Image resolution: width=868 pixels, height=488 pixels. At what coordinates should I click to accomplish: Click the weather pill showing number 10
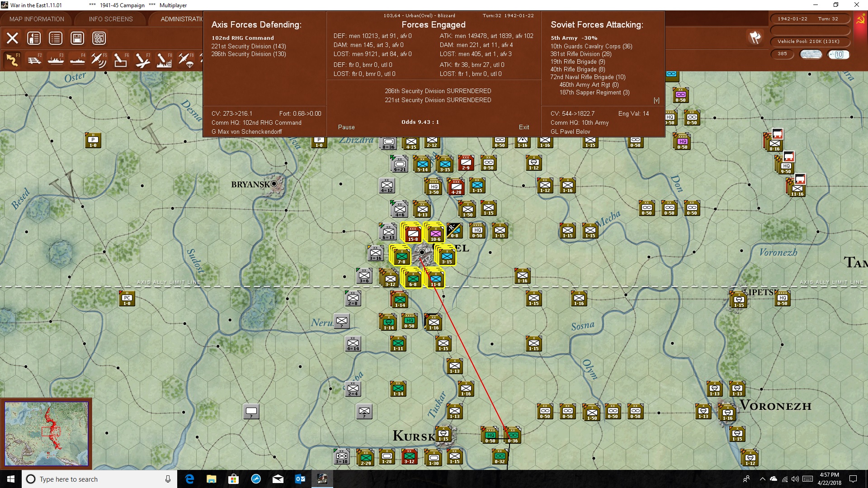coord(839,54)
